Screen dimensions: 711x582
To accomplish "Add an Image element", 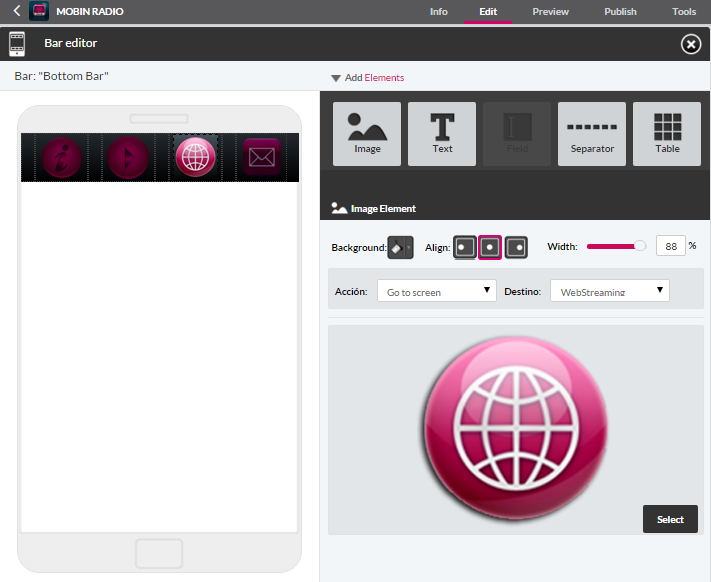I will 367,134.
